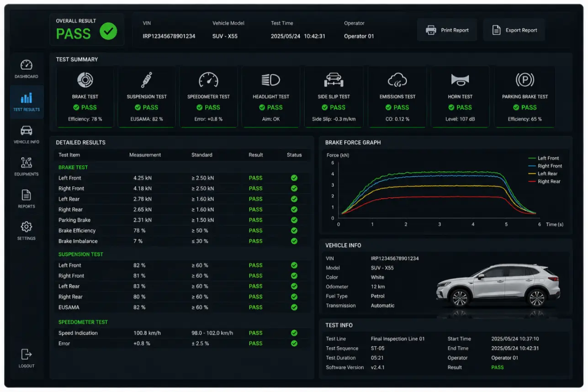
Task: Click the Print Report button
Action: coord(447,30)
